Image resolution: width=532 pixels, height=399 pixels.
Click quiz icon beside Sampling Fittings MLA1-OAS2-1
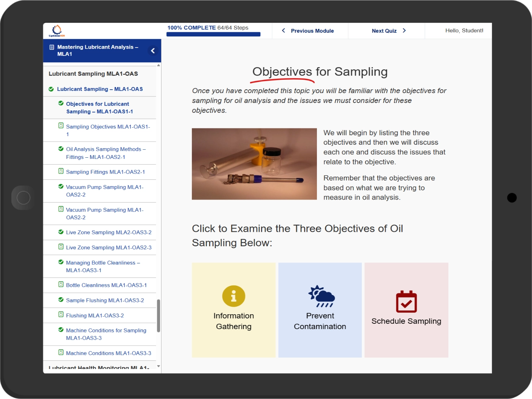(61, 171)
